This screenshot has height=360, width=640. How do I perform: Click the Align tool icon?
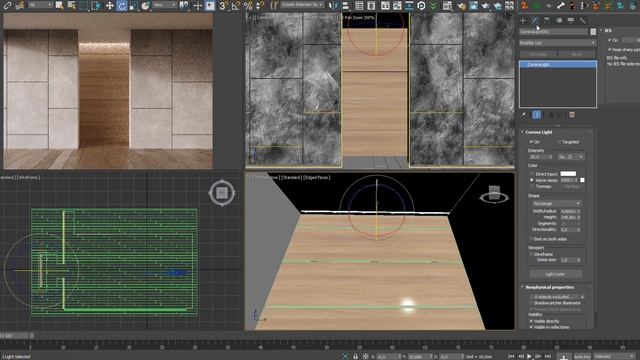346,6
